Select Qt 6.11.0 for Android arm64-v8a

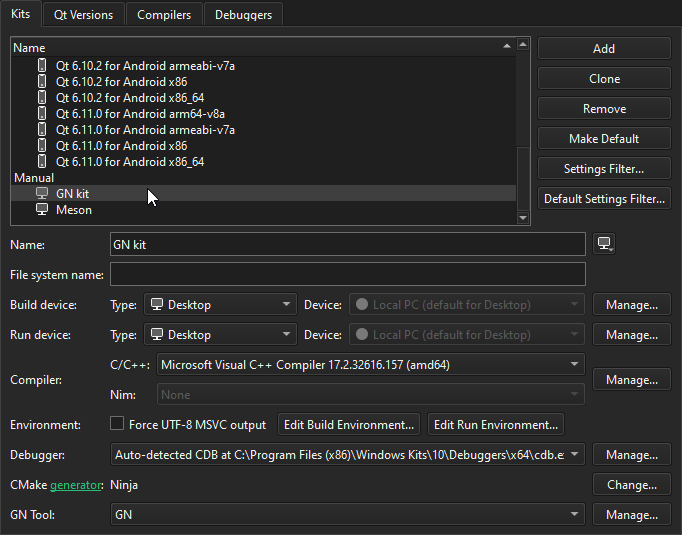[x=264, y=114]
